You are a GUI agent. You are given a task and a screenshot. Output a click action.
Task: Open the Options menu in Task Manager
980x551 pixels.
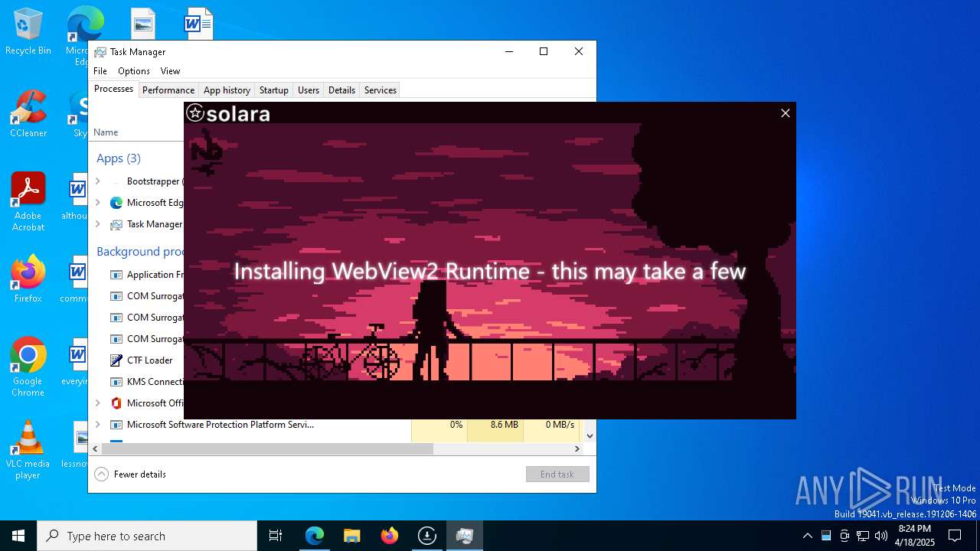134,71
